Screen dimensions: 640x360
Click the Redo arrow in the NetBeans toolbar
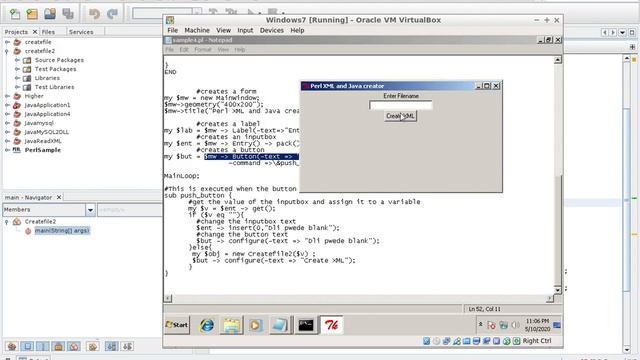tap(112, 14)
